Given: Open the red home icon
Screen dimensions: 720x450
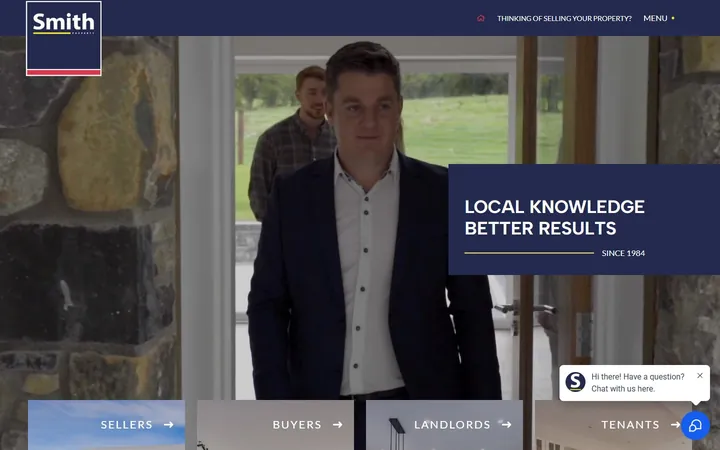Looking at the screenshot, I should click(x=481, y=18).
